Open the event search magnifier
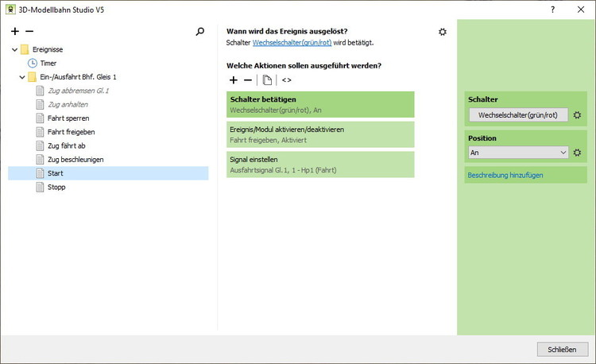The image size is (596, 364). click(x=200, y=32)
